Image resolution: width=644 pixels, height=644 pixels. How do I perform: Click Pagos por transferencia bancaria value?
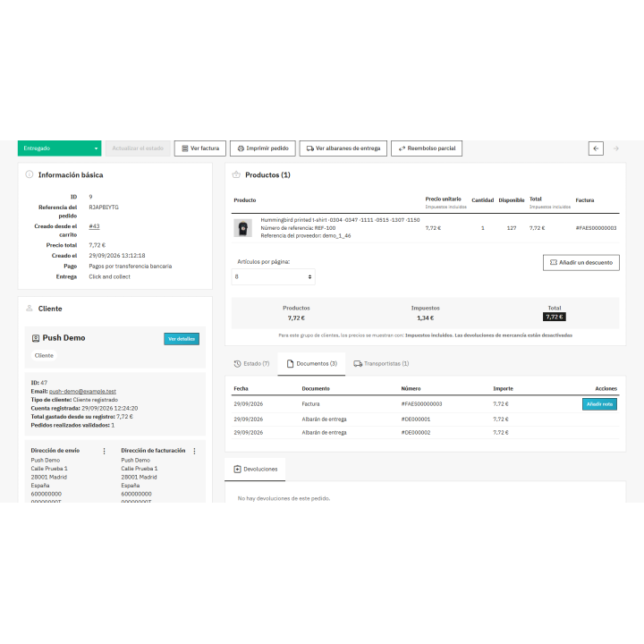coord(131,267)
